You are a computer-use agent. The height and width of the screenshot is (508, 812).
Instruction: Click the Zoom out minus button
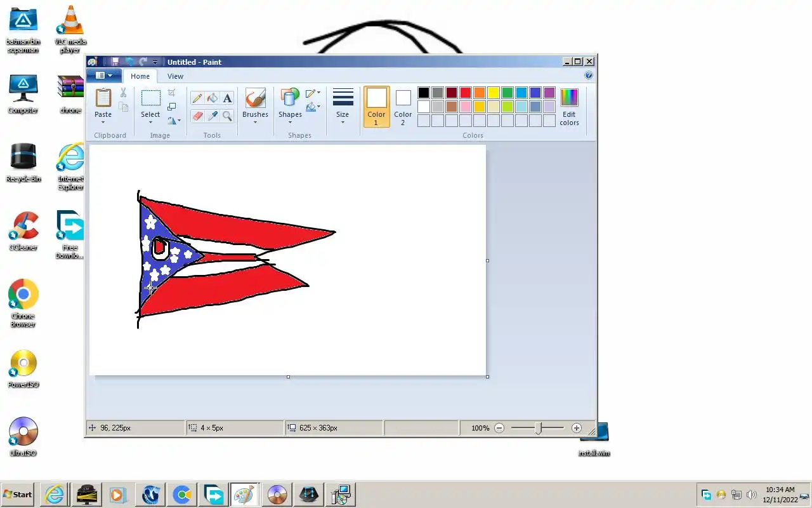[x=499, y=428]
